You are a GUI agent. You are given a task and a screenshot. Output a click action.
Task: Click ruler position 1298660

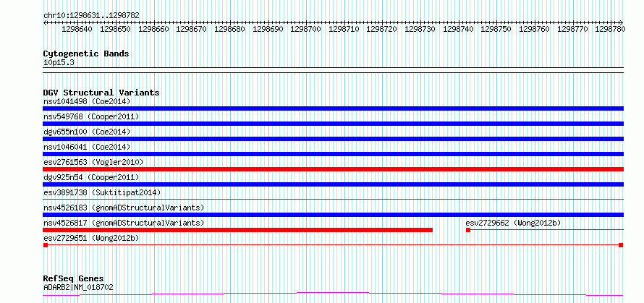pos(153,29)
